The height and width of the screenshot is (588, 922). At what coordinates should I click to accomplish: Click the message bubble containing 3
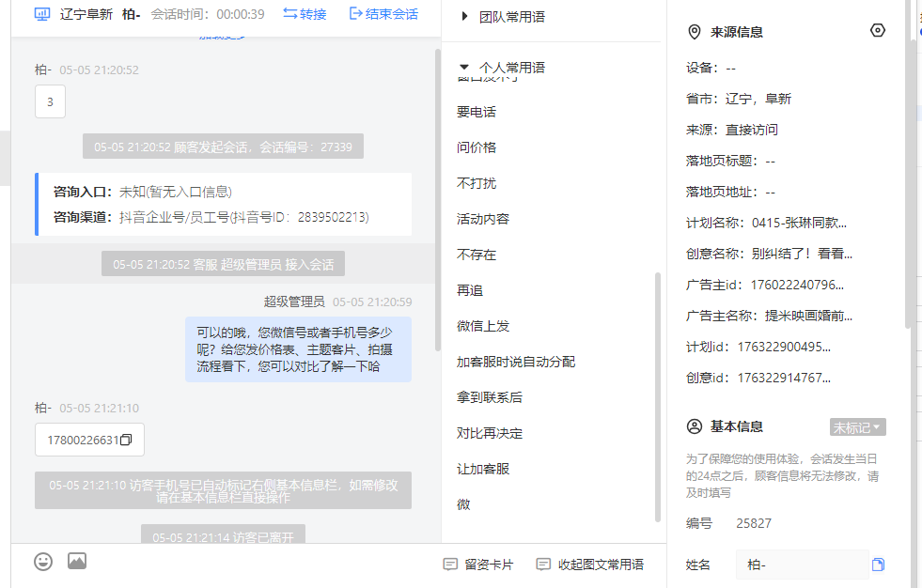click(x=50, y=101)
